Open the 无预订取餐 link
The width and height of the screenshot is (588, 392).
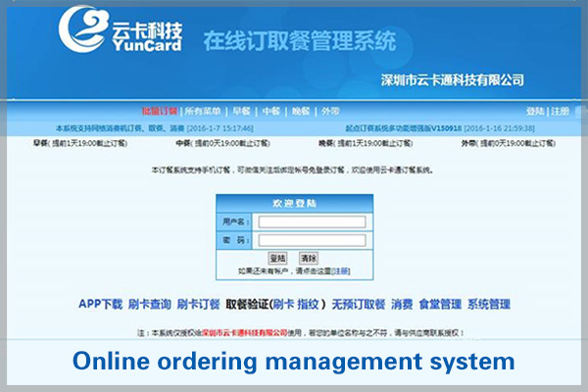[359, 304]
